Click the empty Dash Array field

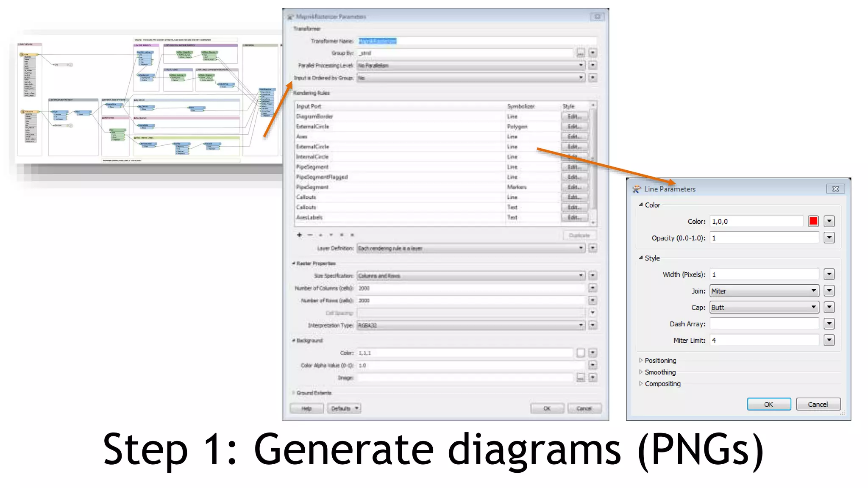tap(765, 324)
